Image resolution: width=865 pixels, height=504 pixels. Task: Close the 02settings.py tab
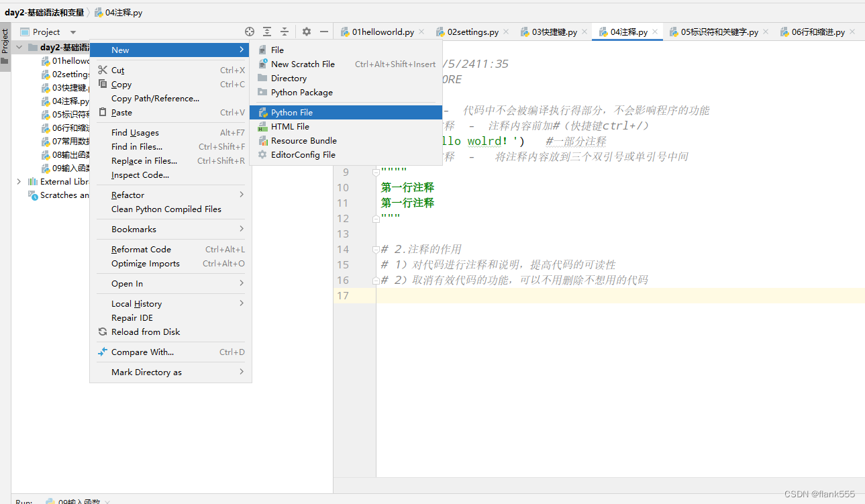pos(506,32)
